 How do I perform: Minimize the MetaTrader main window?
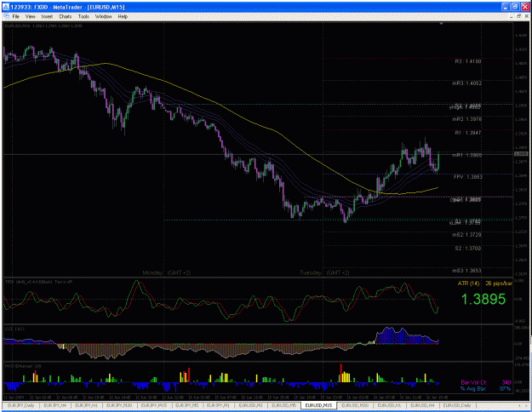coord(506,7)
